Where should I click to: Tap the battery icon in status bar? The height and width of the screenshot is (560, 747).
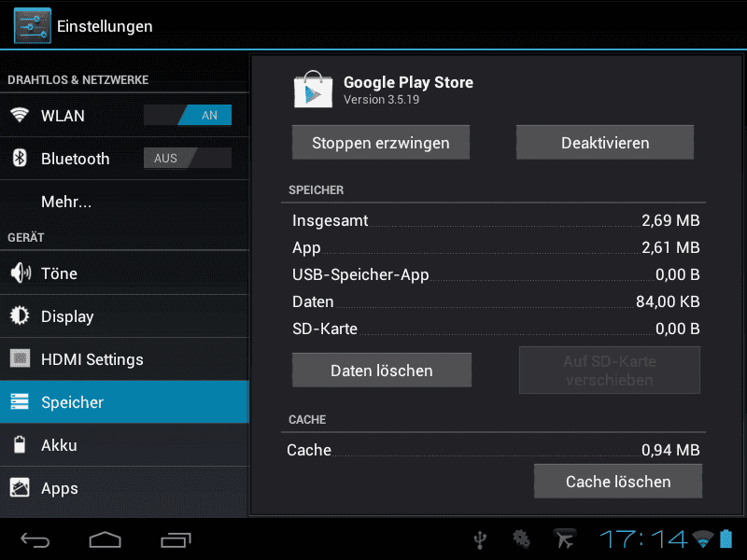click(726, 539)
